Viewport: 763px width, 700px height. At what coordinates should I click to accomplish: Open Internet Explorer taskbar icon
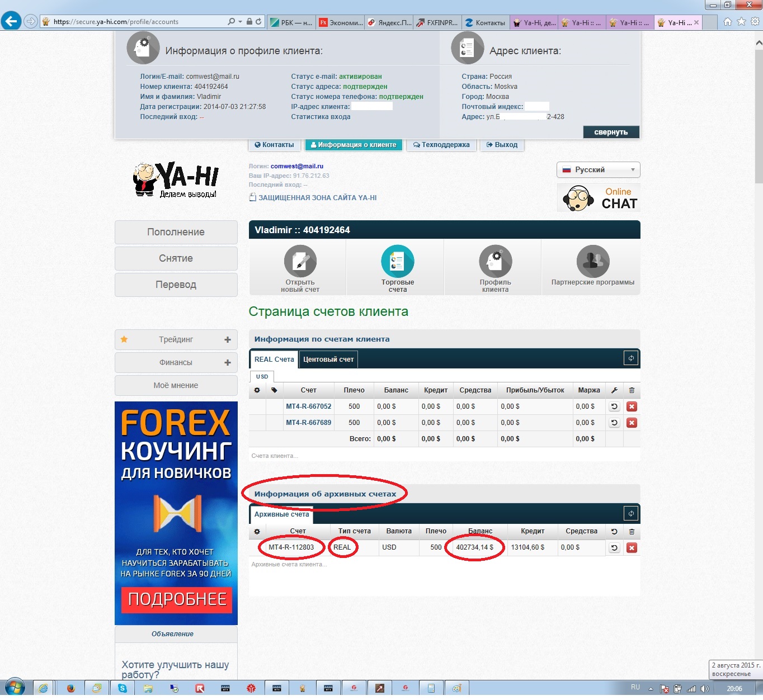(43, 688)
